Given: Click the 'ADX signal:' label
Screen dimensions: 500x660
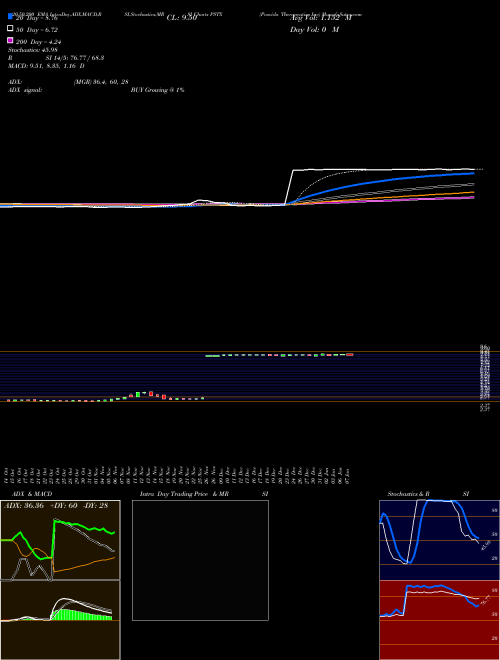Looking at the screenshot, I should click(25, 90).
